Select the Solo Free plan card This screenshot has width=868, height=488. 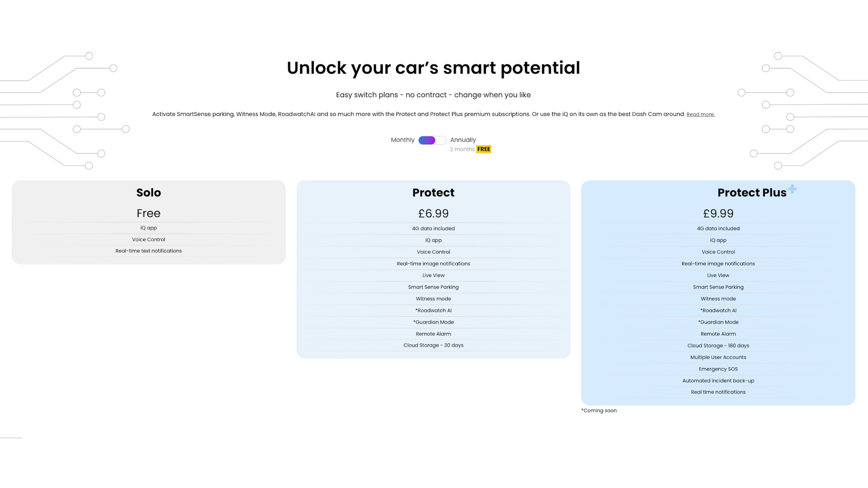(x=148, y=213)
